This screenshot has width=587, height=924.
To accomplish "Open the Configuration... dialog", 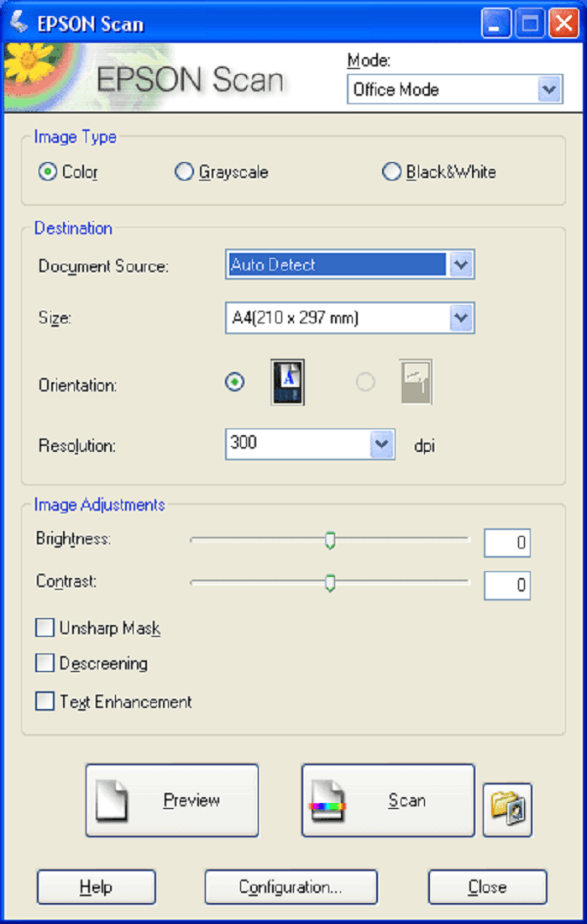I will tap(291, 887).
